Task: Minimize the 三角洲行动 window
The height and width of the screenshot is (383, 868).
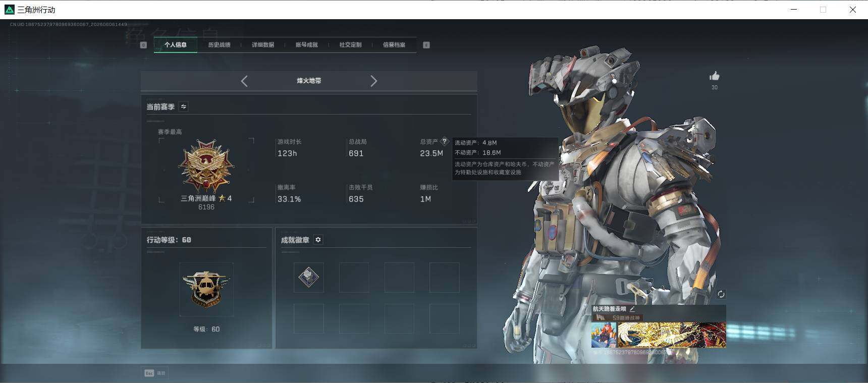Action: (x=794, y=10)
